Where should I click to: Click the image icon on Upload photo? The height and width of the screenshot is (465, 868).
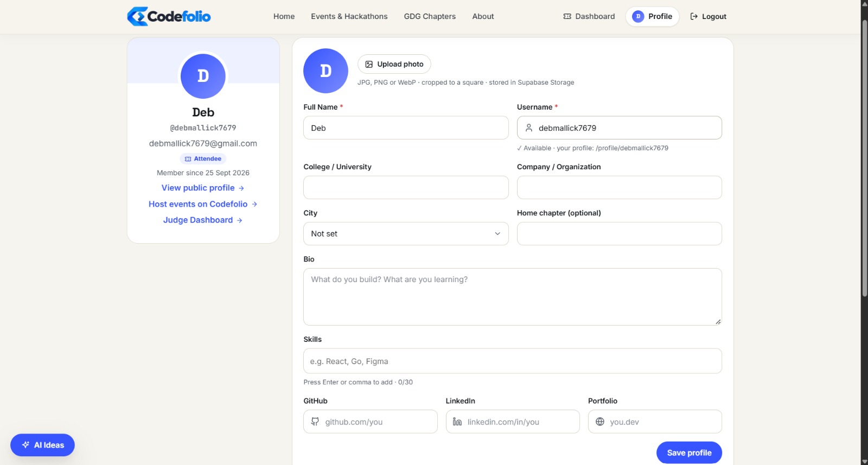[369, 64]
